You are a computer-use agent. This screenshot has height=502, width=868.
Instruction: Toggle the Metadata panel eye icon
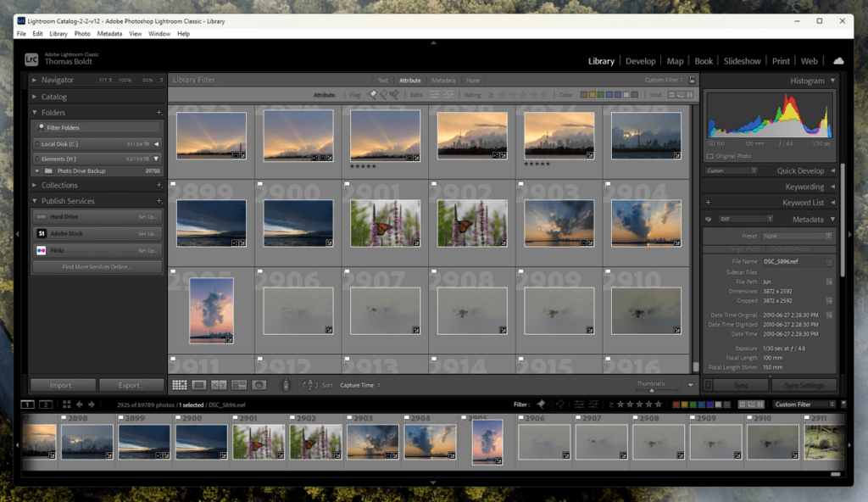pyautogui.click(x=708, y=220)
